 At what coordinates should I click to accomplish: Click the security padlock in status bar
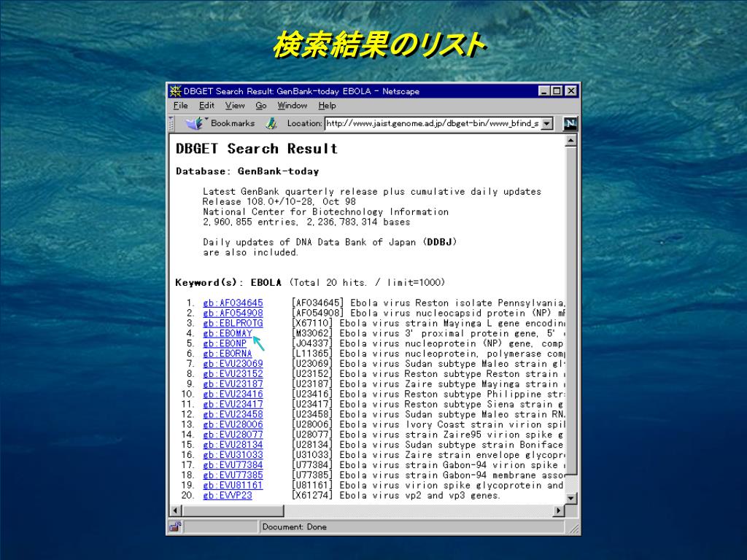pyautogui.click(x=175, y=526)
